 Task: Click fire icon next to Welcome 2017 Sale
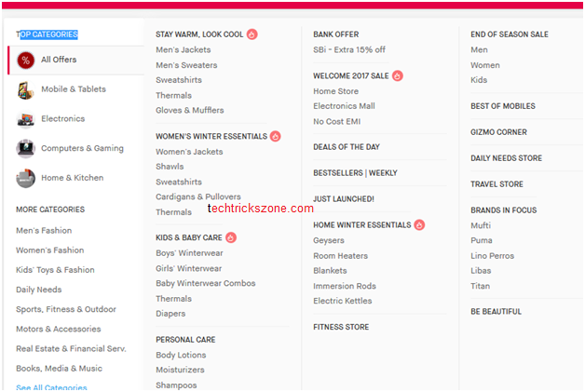click(398, 75)
